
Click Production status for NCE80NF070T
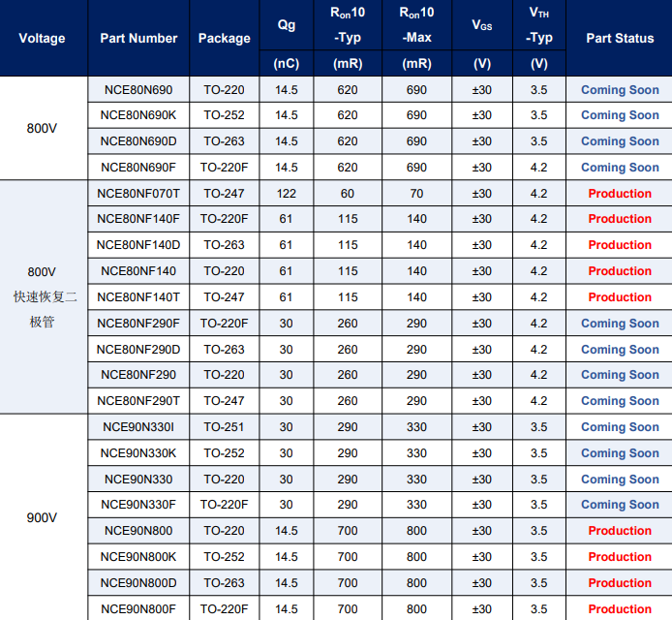coord(620,194)
